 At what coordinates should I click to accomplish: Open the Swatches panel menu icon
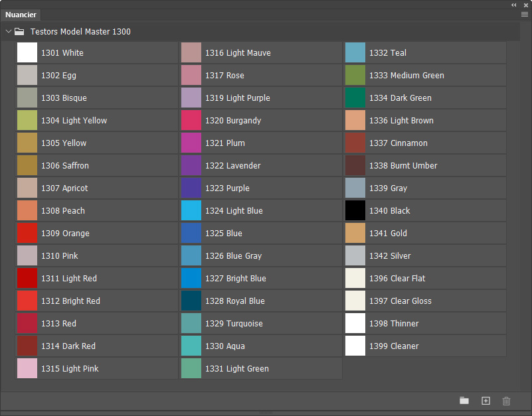click(525, 14)
